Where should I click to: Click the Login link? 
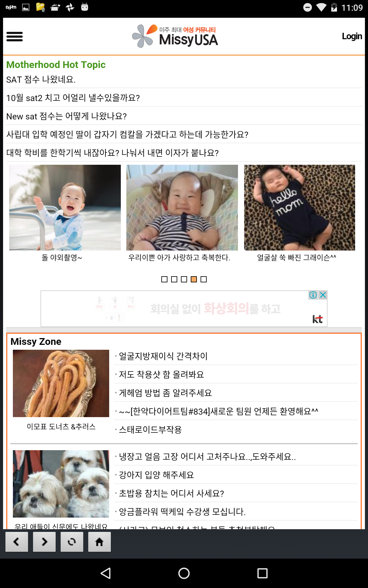pos(352,36)
